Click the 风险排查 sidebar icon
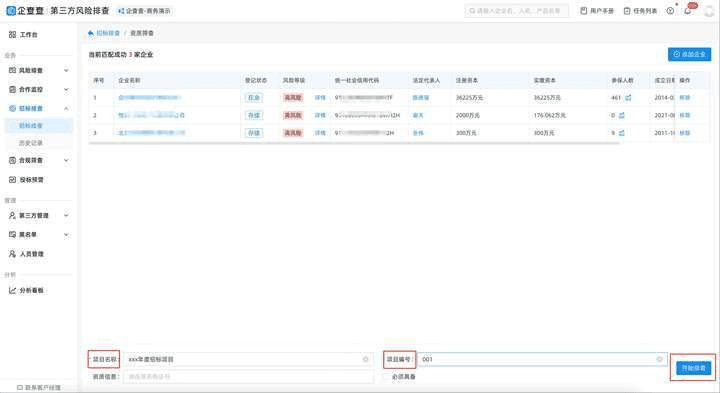 12,70
